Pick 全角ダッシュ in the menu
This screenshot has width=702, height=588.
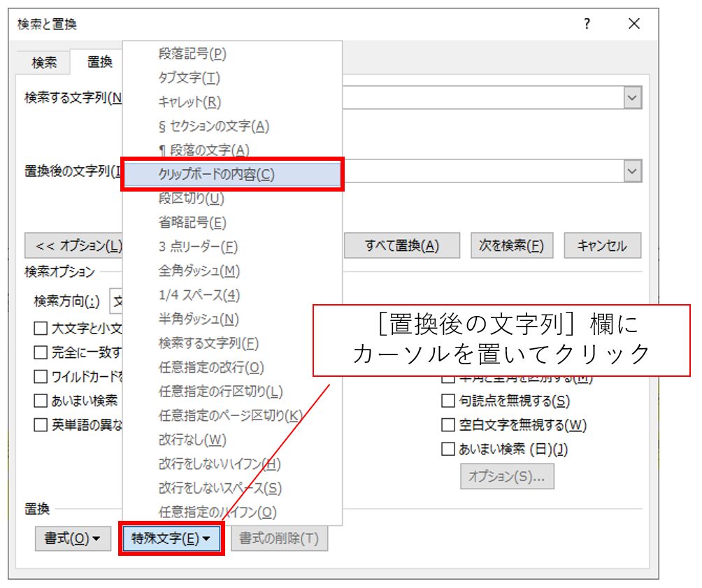[199, 271]
